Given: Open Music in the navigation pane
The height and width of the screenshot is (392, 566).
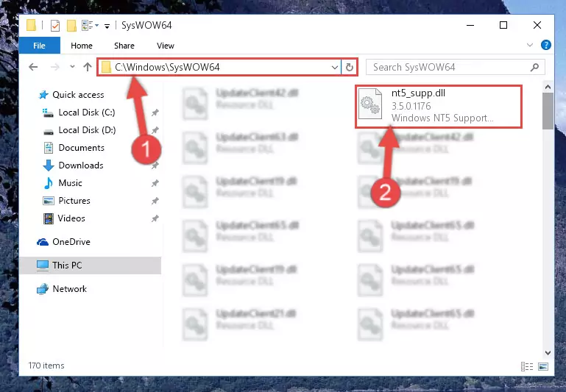Looking at the screenshot, I should point(71,183).
